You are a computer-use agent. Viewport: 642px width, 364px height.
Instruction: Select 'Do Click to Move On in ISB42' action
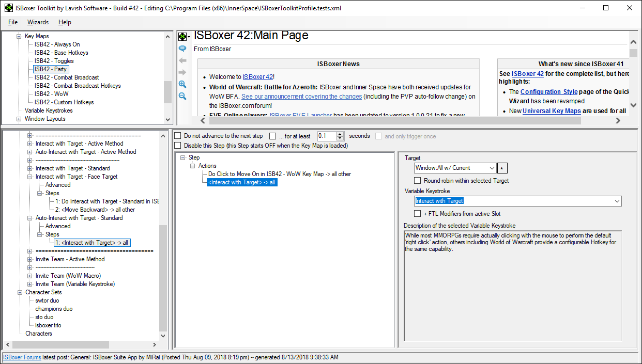280,174
